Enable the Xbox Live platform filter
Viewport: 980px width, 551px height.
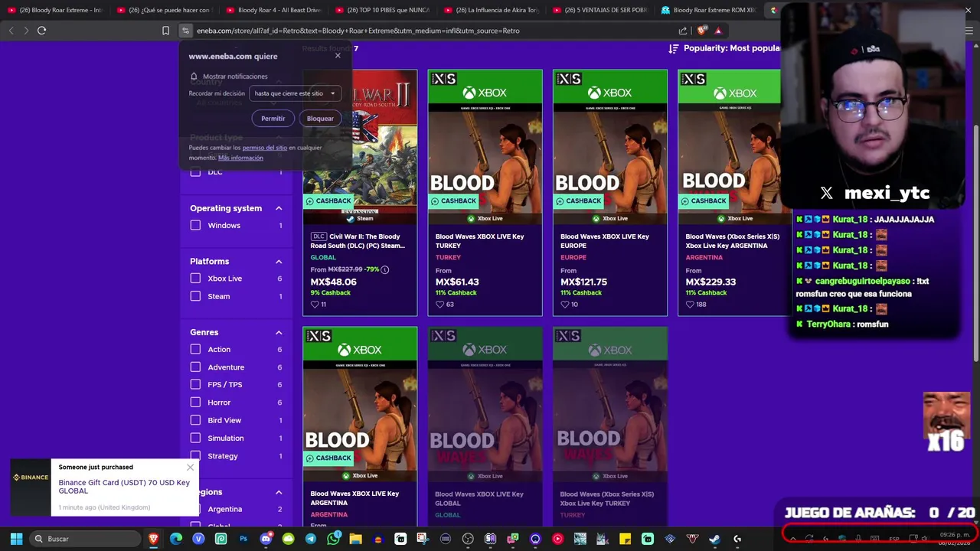tap(195, 279)
